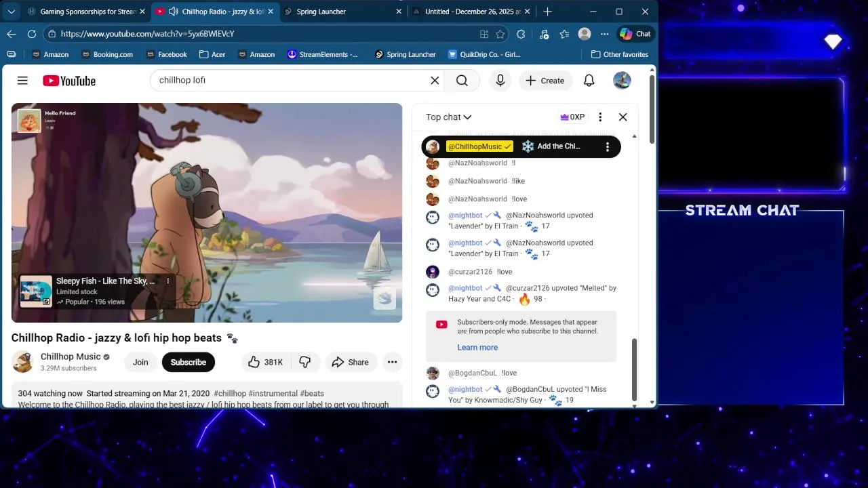
Task: Click the Join channel button
Action: (140, 362)
